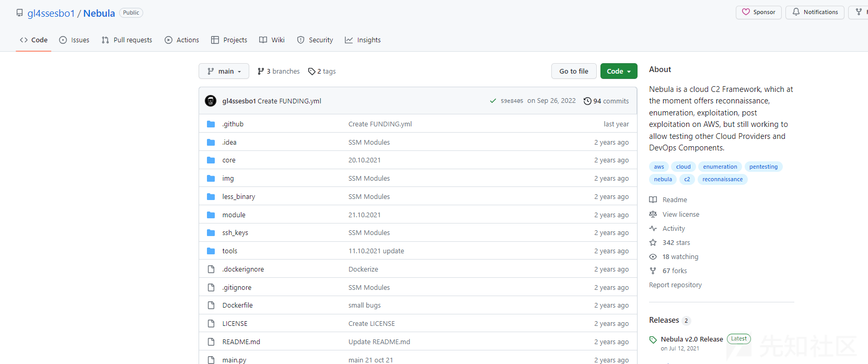The image size is (868, 364).
Task: Click the history clock icon by 94 commits
Action: pos(587,101)
